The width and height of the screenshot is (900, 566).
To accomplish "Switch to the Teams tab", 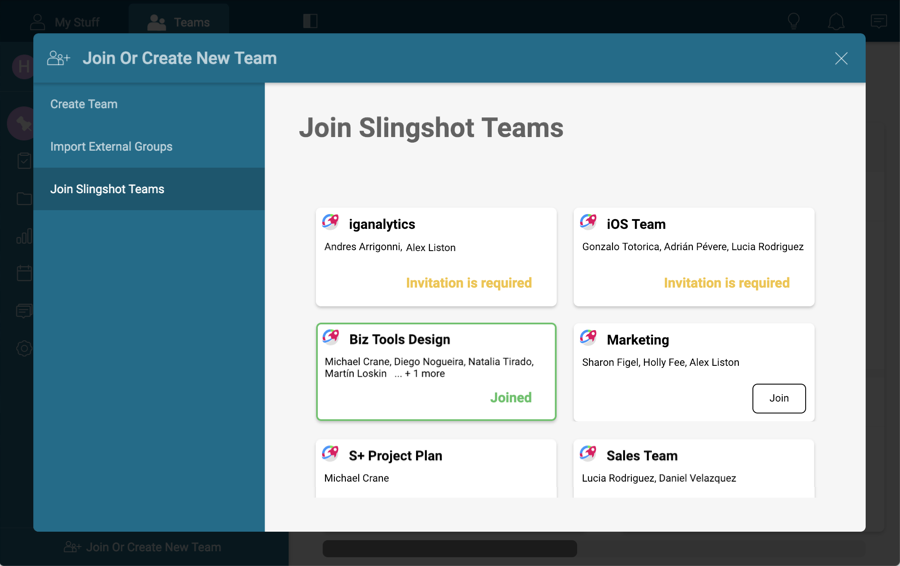I will click(179, 22).
